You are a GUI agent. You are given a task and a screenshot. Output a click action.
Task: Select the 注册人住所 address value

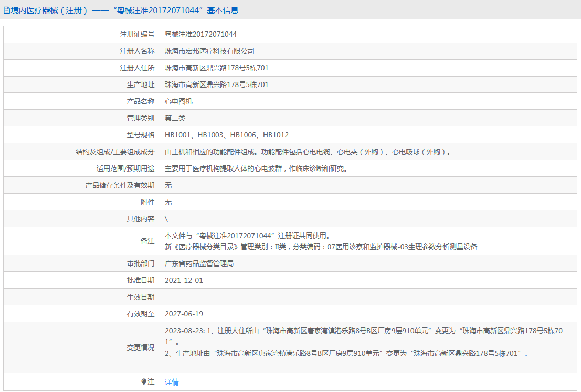217,68
